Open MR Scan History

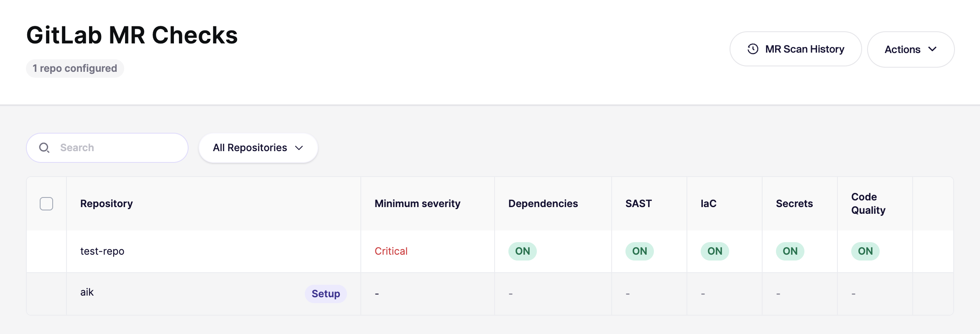(x=796, y=49)
